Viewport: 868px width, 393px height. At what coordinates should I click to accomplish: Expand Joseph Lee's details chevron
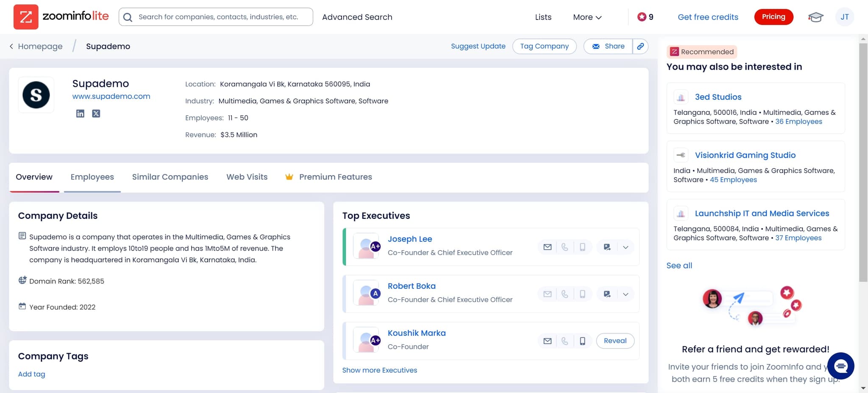626,247
